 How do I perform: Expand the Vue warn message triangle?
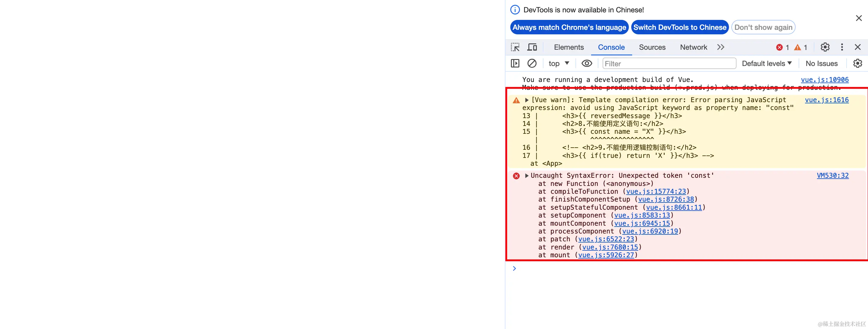point(527,100)
